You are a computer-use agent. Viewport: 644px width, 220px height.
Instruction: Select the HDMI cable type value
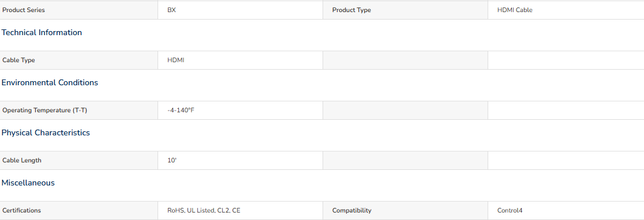coord(176,60)
